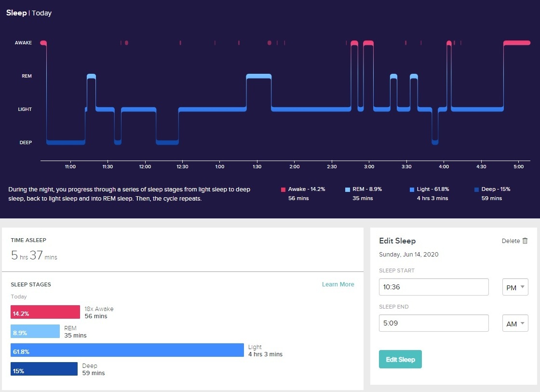Click the Today label beside Sleep

tap(41, 13)
